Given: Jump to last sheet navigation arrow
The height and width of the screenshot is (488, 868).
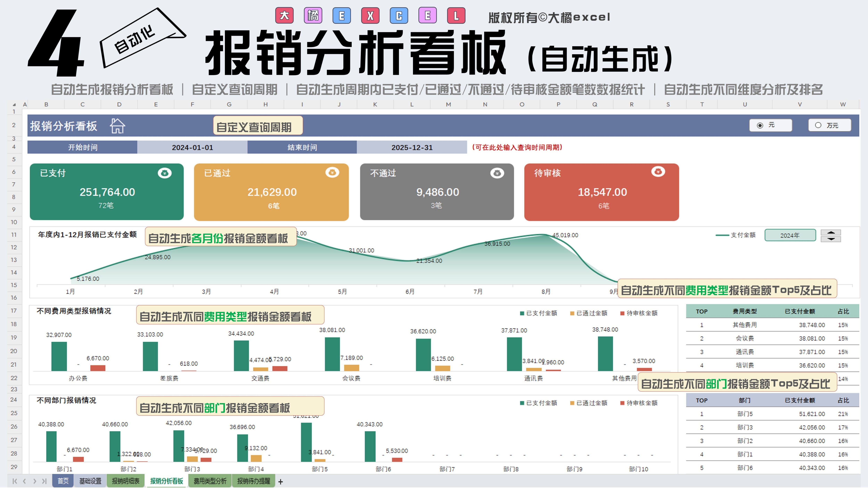Looking at the screenshot, I should click(44, 481).
